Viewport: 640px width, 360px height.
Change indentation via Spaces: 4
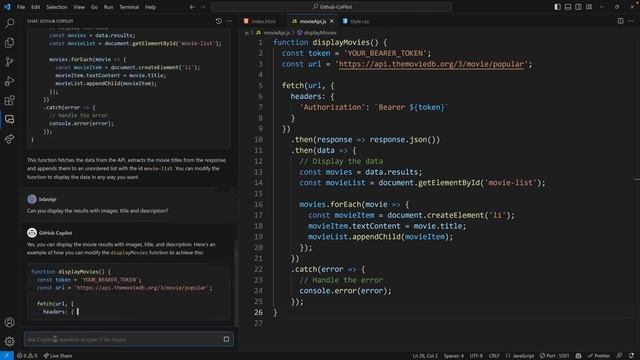[453, 356]
